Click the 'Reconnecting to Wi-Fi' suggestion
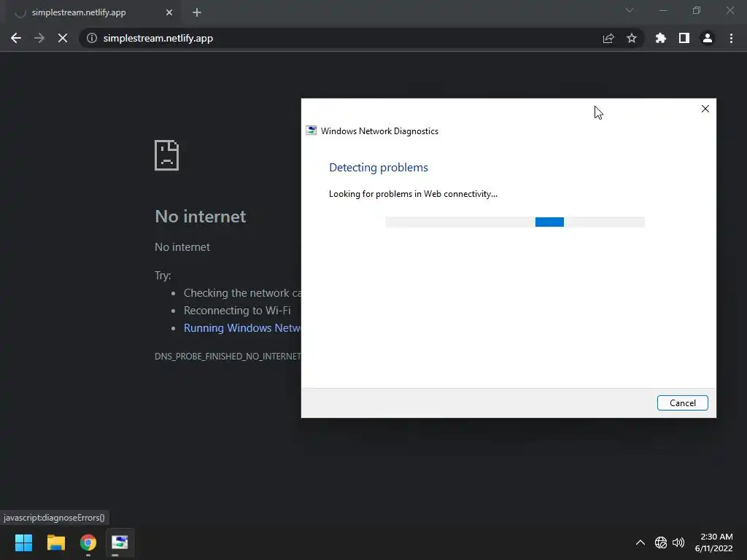 click(237, 311)
